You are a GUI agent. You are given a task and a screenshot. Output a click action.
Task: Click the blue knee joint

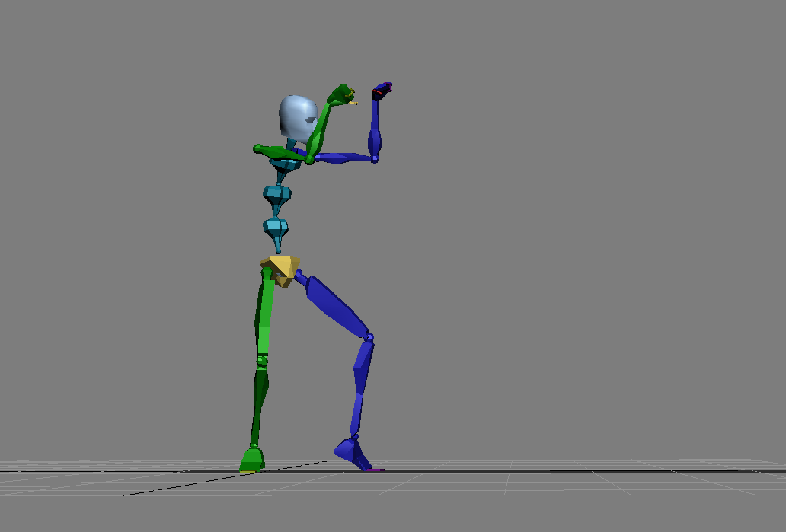pyautogui.click(x=369, y=336)
